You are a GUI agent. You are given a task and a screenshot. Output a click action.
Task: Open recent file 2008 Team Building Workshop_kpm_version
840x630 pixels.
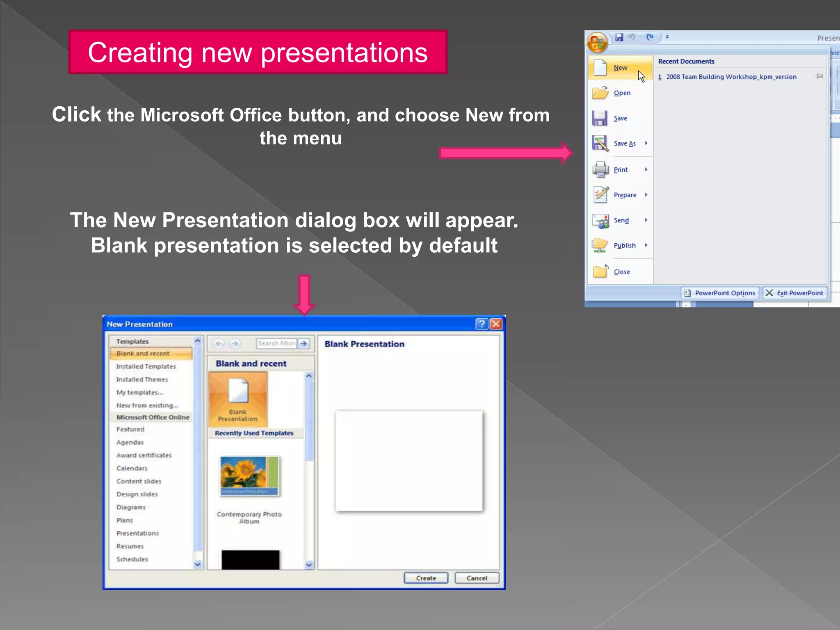[x=731, y=77]
